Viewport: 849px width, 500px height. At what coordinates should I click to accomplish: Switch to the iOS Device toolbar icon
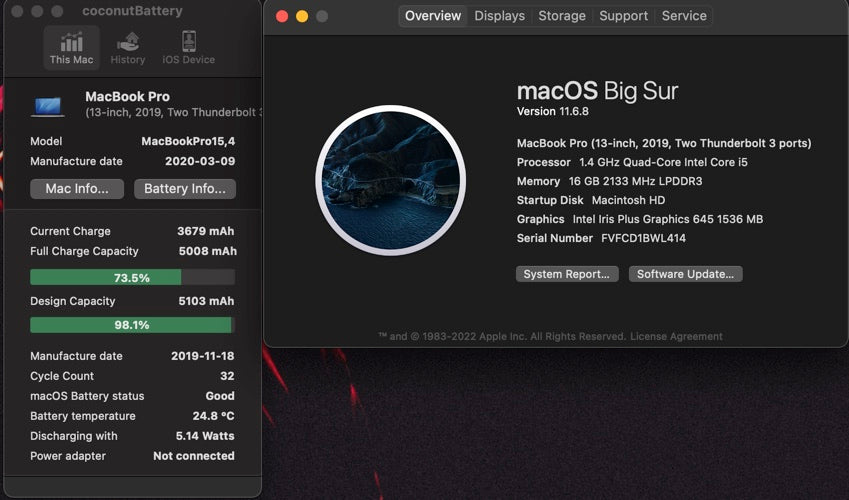click(x=188, y=48)
